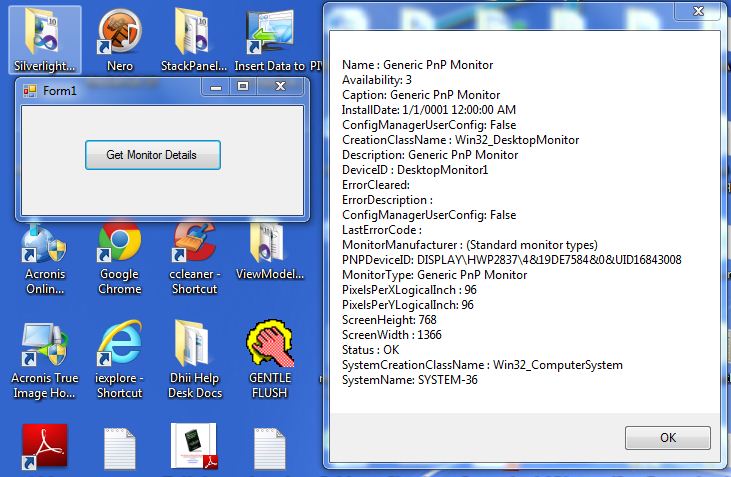Maximize the Form1 window

(x=243, y=87)
